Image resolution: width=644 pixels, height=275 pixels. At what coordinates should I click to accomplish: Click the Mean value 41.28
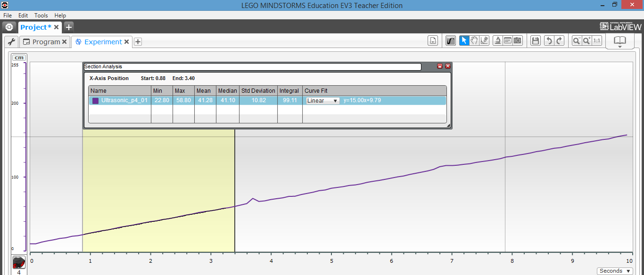point(205,100)
